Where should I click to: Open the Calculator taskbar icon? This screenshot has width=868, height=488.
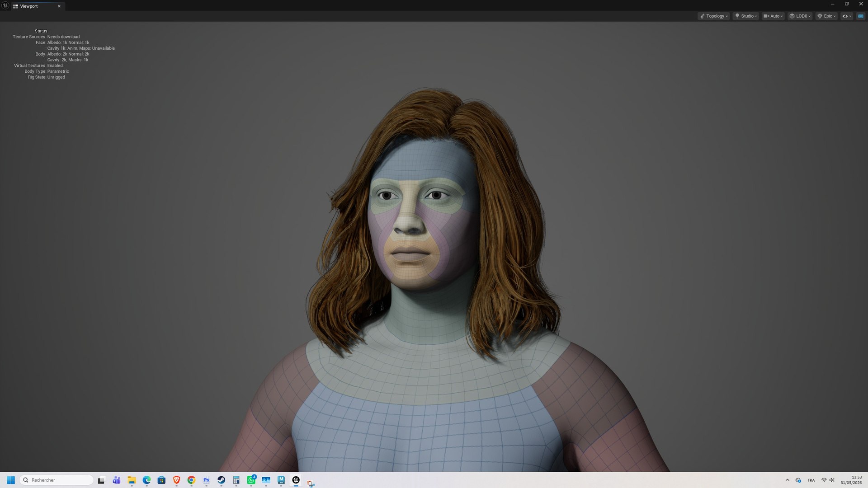point(236,480)
